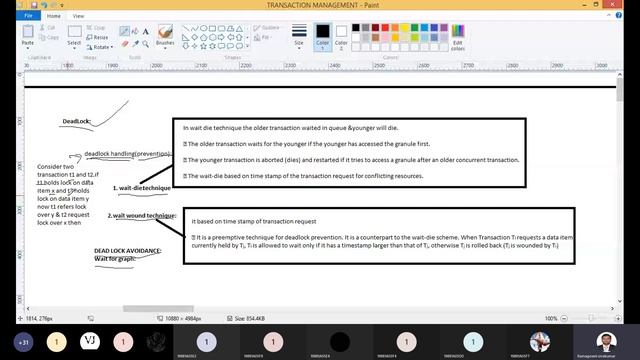Activate Color 2 background selector
This screenshot has width=640, height=360.
(341, 37)
